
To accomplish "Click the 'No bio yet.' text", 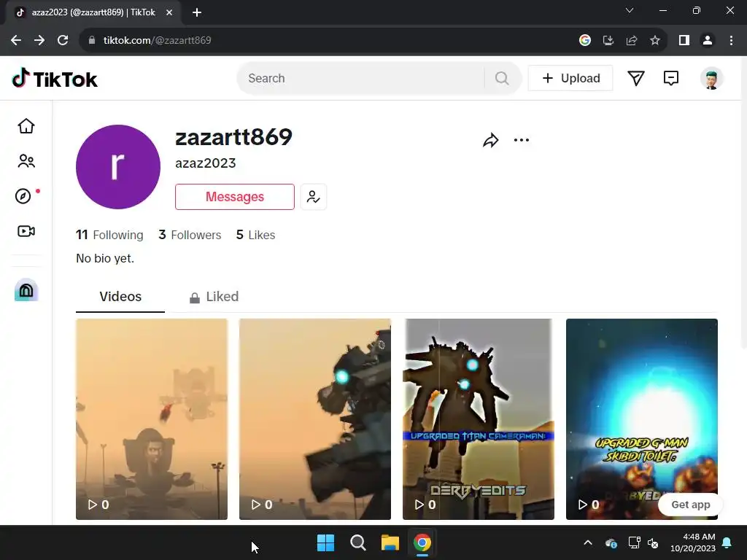I will click(x=105, y=258).
